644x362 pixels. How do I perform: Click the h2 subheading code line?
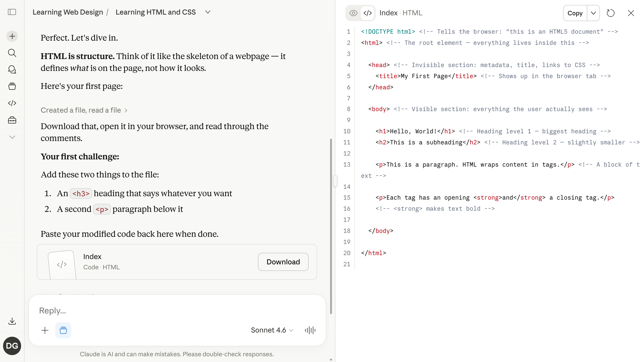507,142
